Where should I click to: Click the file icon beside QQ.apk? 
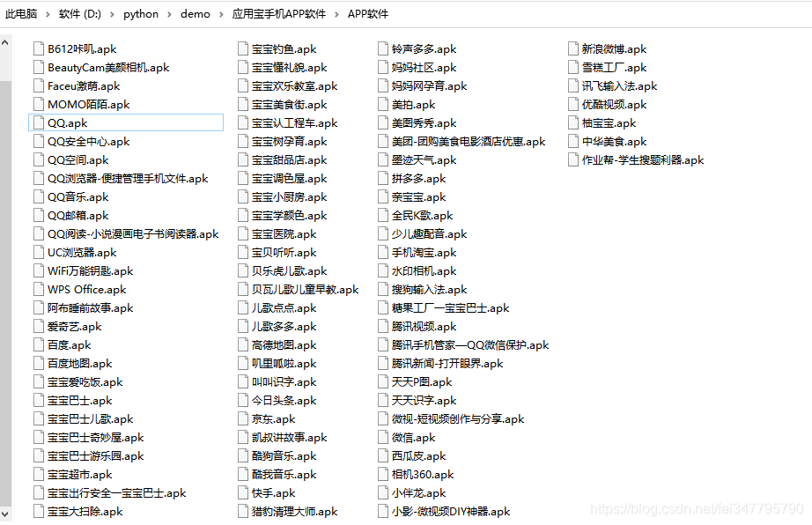coord(39,122)
